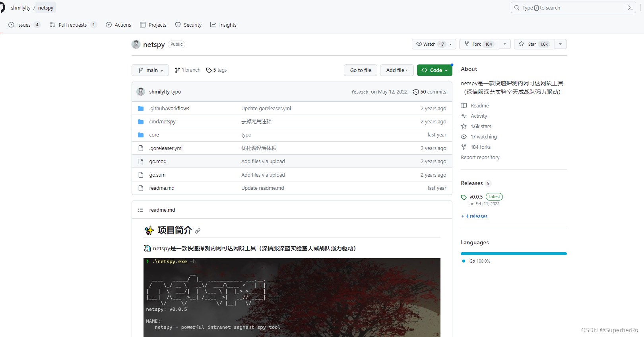644x337 pixels.
Task: Open the command palette icon
Action: (x=630, y=8)
